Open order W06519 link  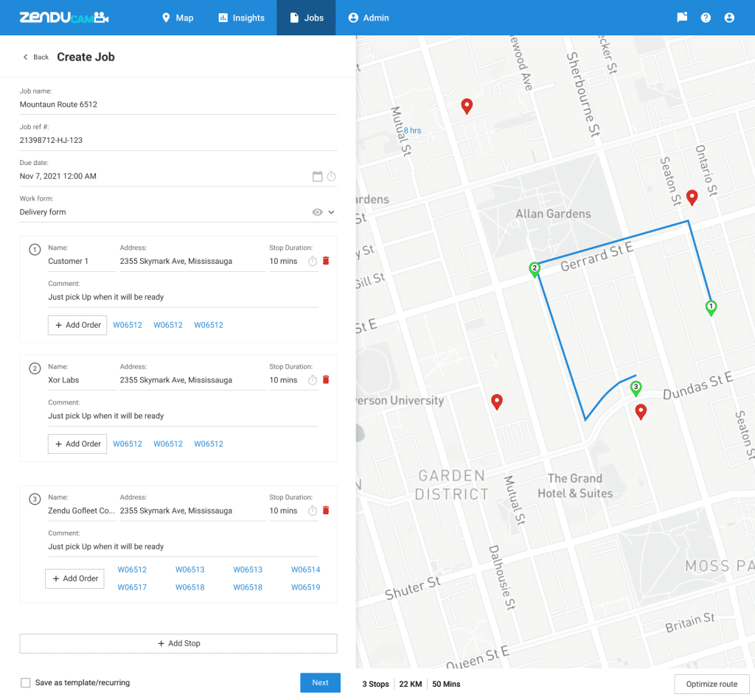(306, 587)
